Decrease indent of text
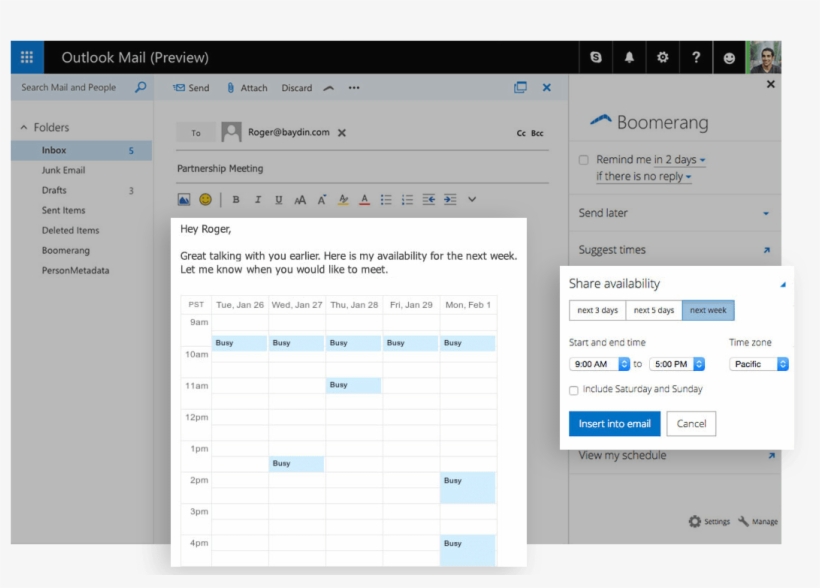 (x=429, y=199)
